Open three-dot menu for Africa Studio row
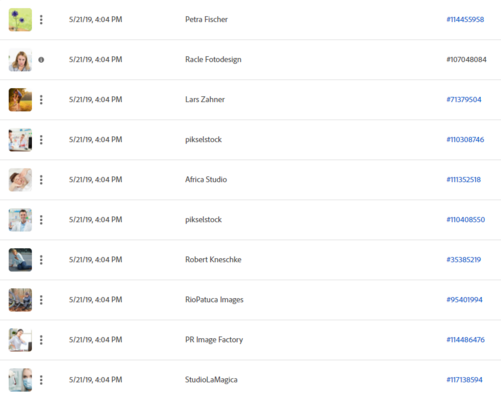Image resolution: width=501 pixels, height=398 pixels. [41, 180]
